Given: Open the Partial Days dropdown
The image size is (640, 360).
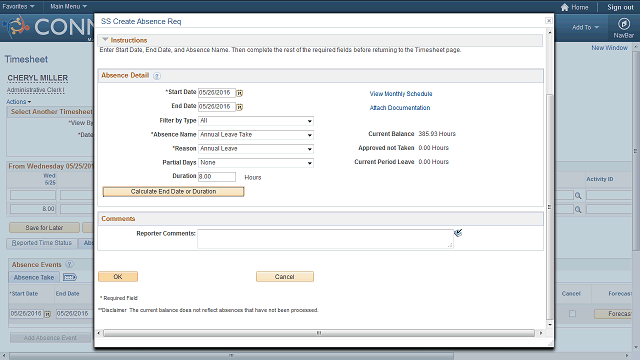Looking at the screenshot, I should coord(256,163).
